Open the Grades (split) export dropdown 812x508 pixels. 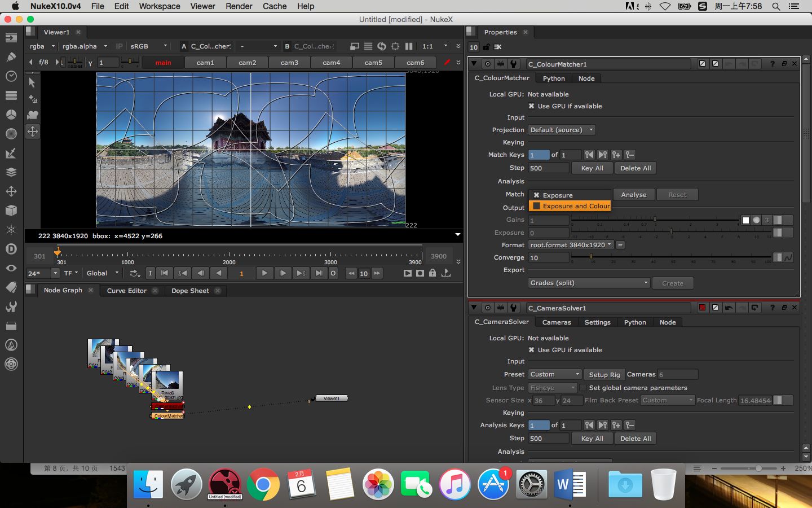[589, 283]
